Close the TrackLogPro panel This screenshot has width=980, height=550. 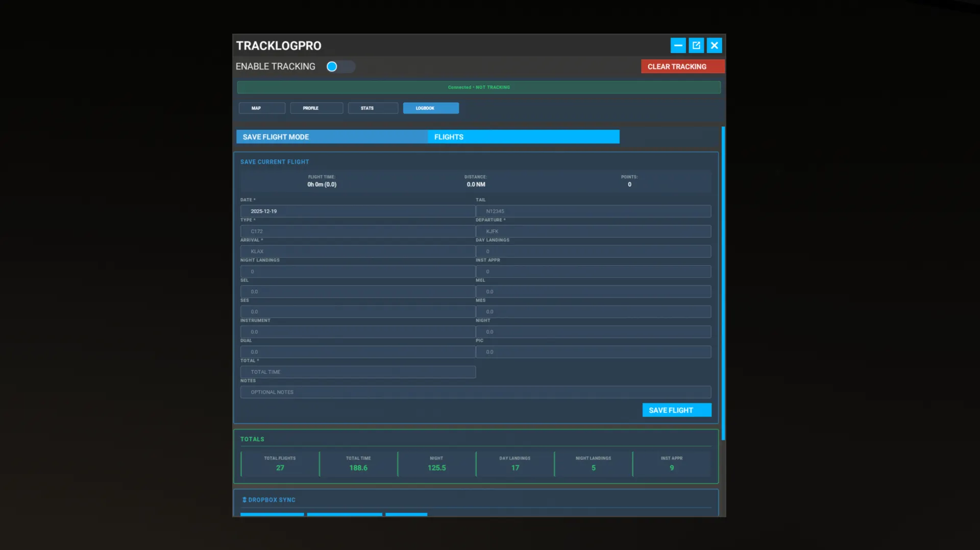pos(714,45)
